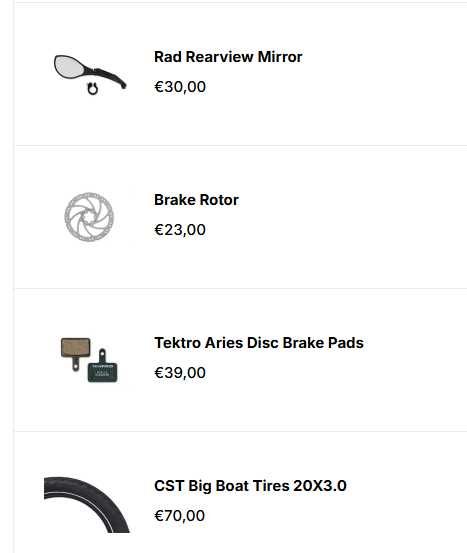The image size is (467, 553).
Task: Go to the Brake Rotor product title
Action: pos(196,200)
